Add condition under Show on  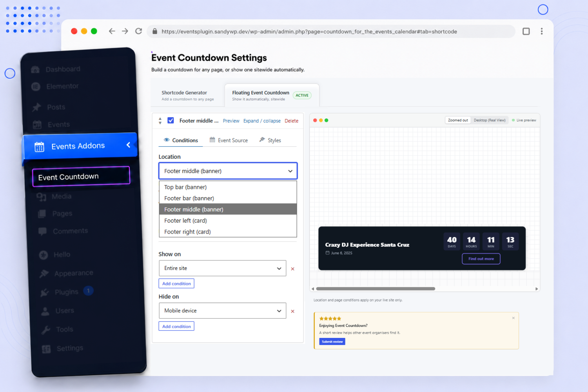pyautogui.click(x=176, y=283)
